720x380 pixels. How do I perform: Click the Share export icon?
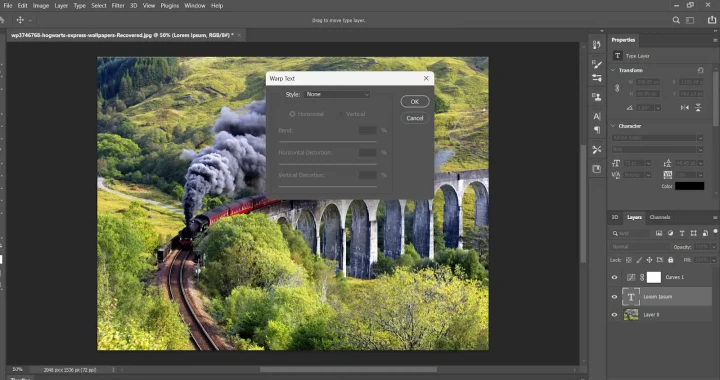[711, 20]
